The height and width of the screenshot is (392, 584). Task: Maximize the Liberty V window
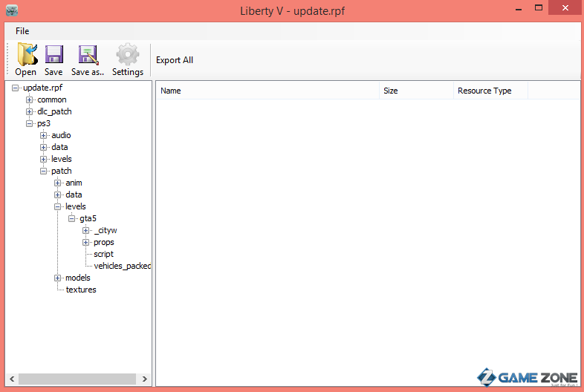coord(539,8)
